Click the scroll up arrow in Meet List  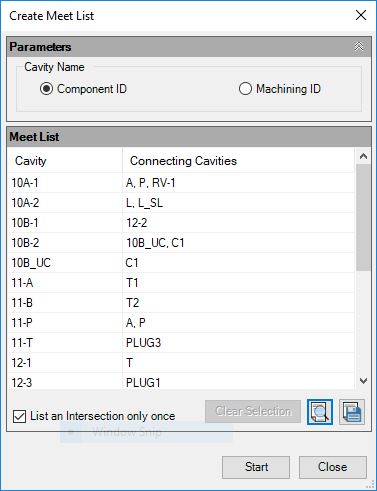click(x=363, y=156)
